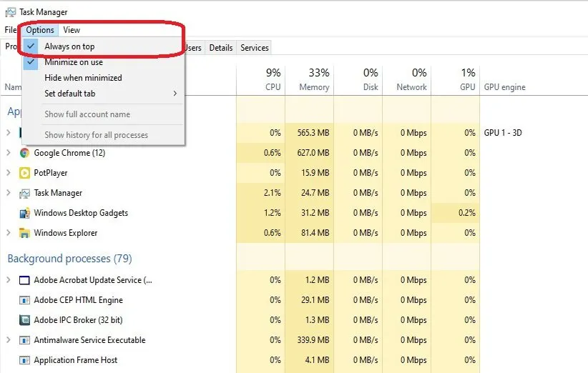
Task: Click the PotPlayer process icon
Action: (24, 173)
